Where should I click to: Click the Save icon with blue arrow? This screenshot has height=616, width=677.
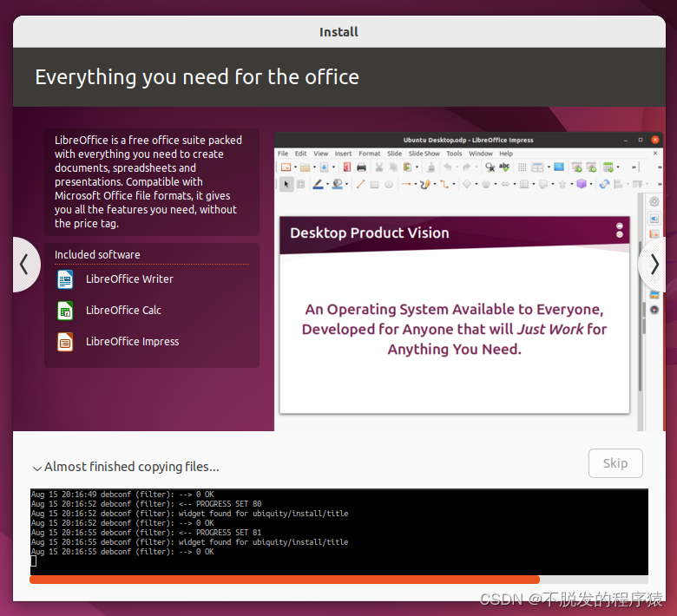pos(324,167)
